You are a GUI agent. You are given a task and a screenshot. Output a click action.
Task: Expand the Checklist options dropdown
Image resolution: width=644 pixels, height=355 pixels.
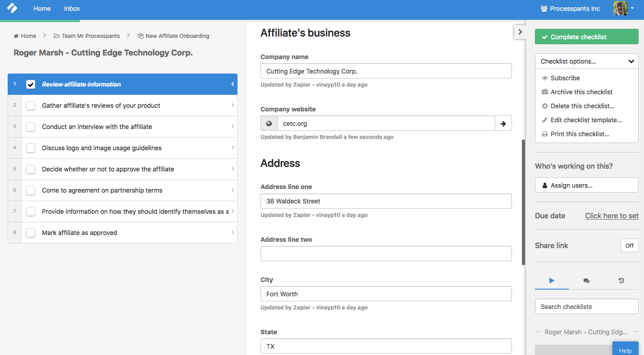[587, 61]
